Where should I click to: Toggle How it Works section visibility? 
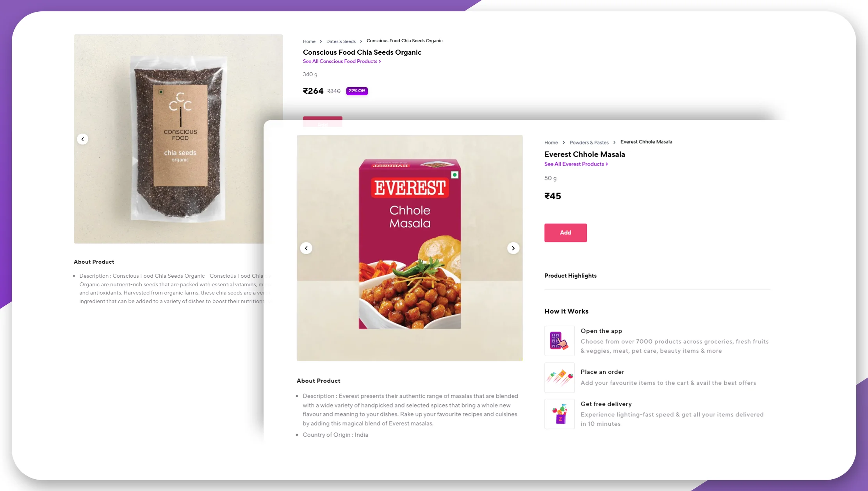(566, 311)
